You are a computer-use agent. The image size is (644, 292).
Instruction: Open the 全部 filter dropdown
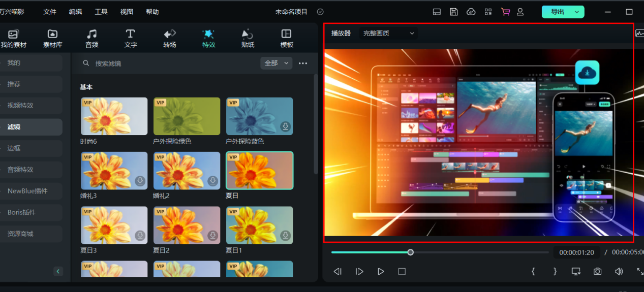pyautogui.click(x=277, y=63)
